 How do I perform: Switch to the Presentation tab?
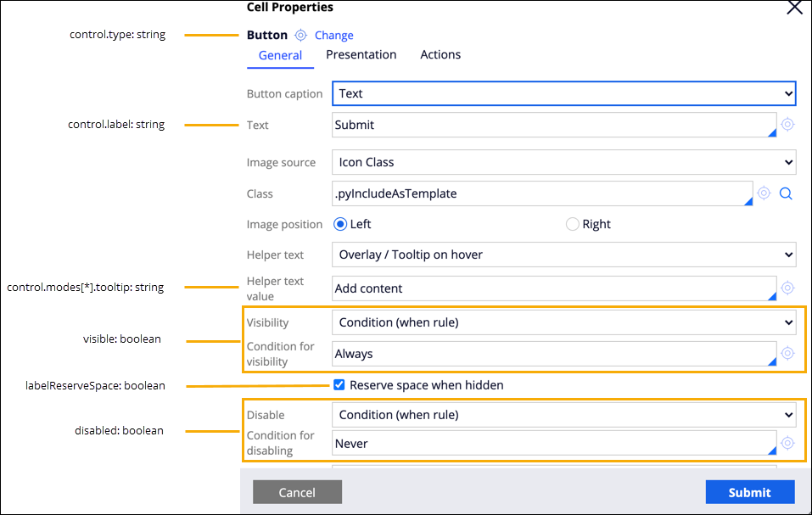click(361, 54)
